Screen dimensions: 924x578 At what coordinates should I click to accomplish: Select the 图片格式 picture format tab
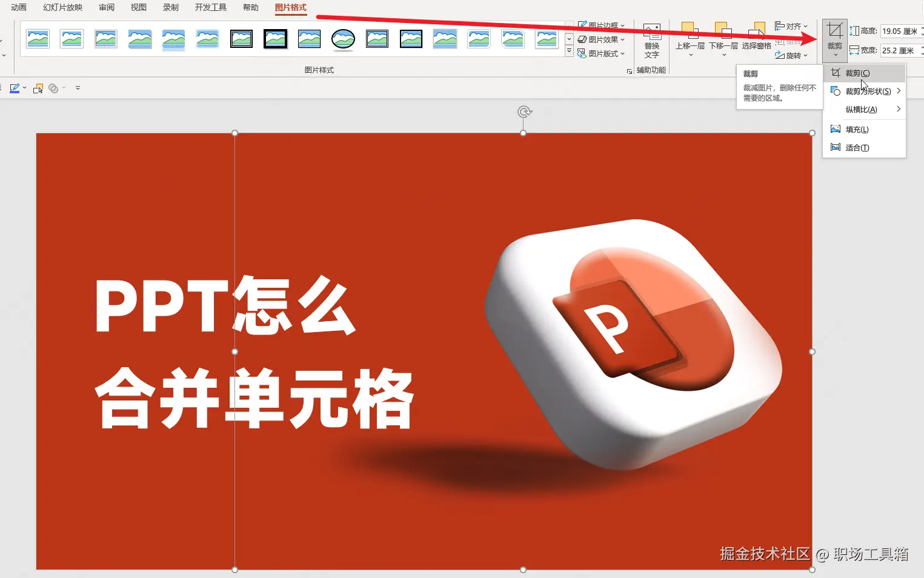pos(291,7)
